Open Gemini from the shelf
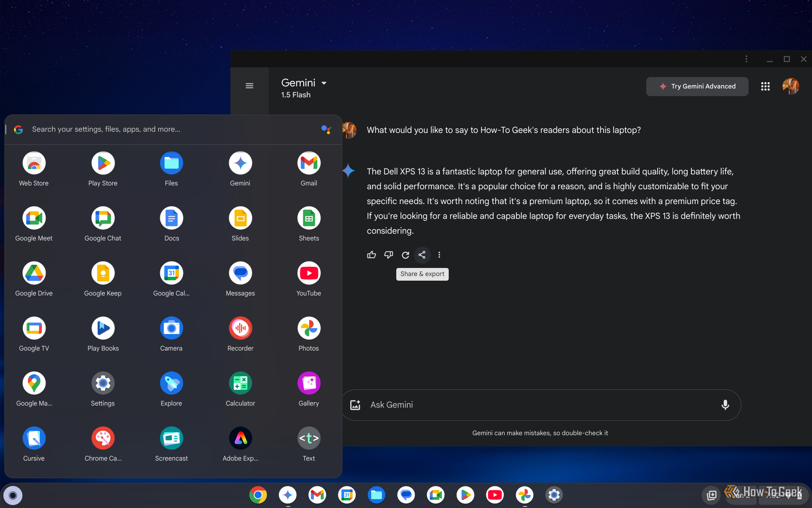The image size is (812, 508). pyautogui.click(x=288, y=495)
